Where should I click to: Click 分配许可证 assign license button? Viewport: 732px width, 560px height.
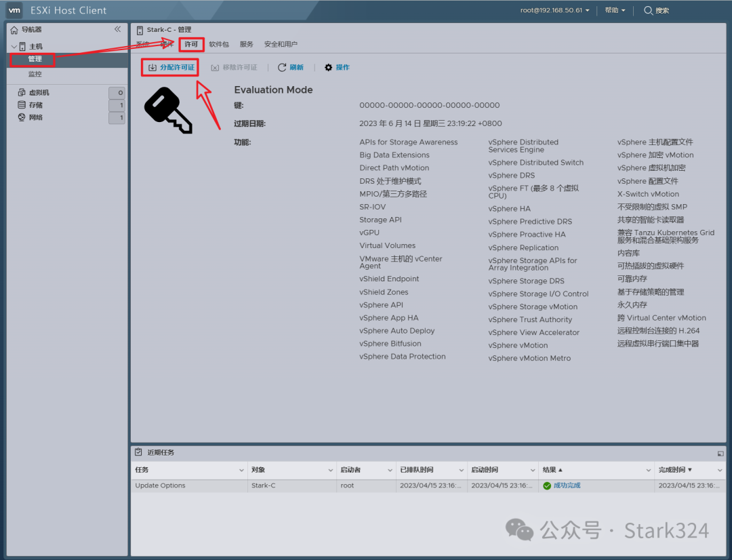171,67
